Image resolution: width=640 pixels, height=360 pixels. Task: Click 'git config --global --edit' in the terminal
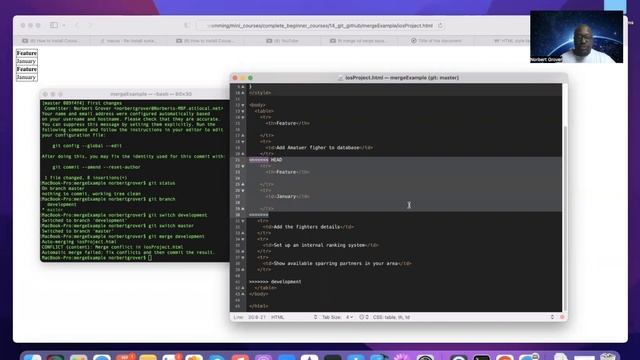tap(87, 146)
